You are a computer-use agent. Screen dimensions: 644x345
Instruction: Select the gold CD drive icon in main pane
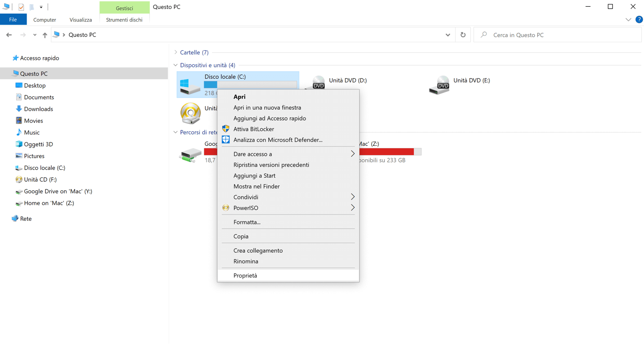(x=190, y=113)
